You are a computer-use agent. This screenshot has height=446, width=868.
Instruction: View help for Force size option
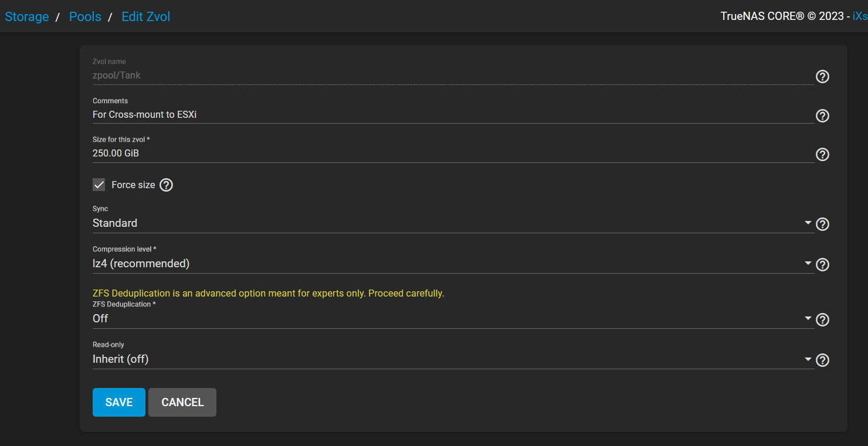coord(167,185)
